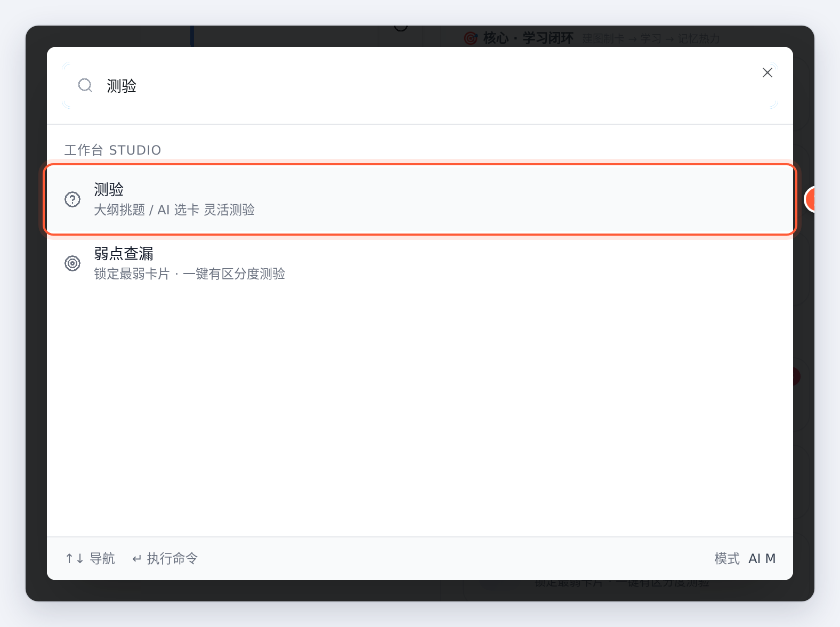The width and height of the screenshot is (840, 627).
Task: Click the question mark icon beside 测验
Action: 72,199
